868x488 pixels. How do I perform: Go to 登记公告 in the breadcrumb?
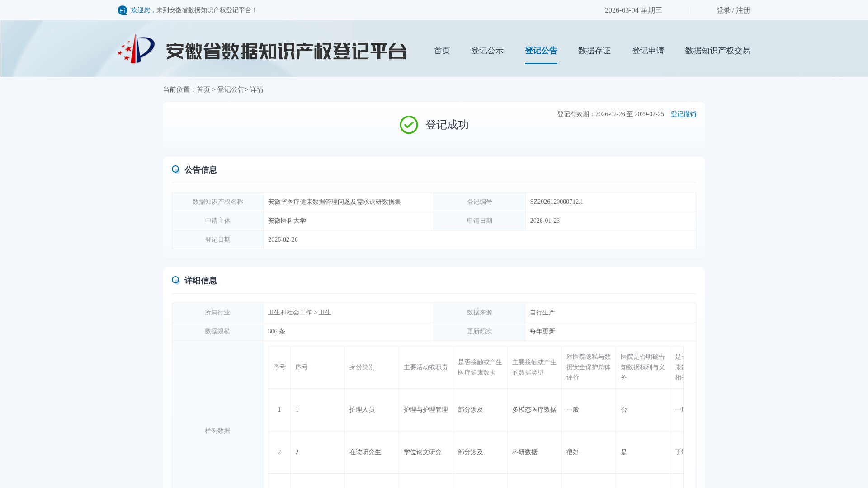[231, 89]
